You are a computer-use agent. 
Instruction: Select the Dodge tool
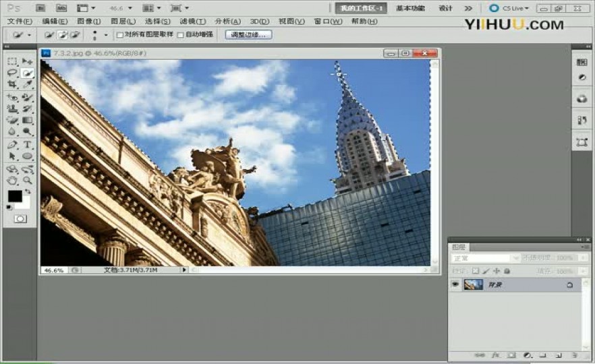[27, 131]
